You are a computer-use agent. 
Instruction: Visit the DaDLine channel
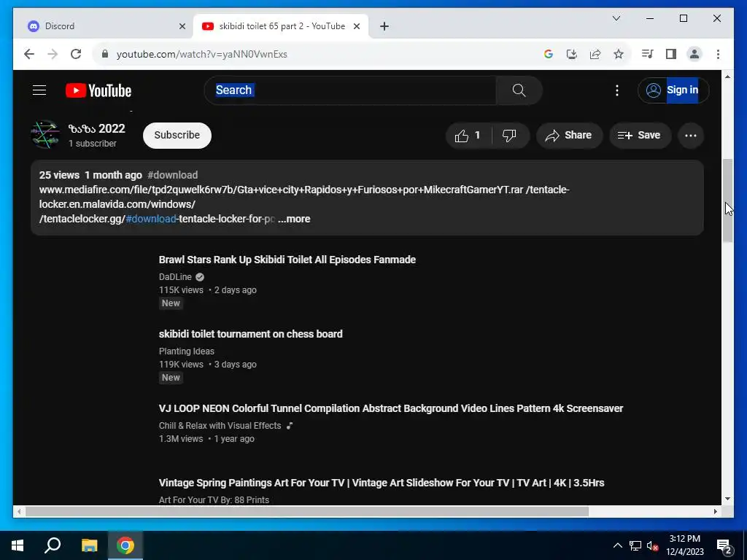[175, 277]
